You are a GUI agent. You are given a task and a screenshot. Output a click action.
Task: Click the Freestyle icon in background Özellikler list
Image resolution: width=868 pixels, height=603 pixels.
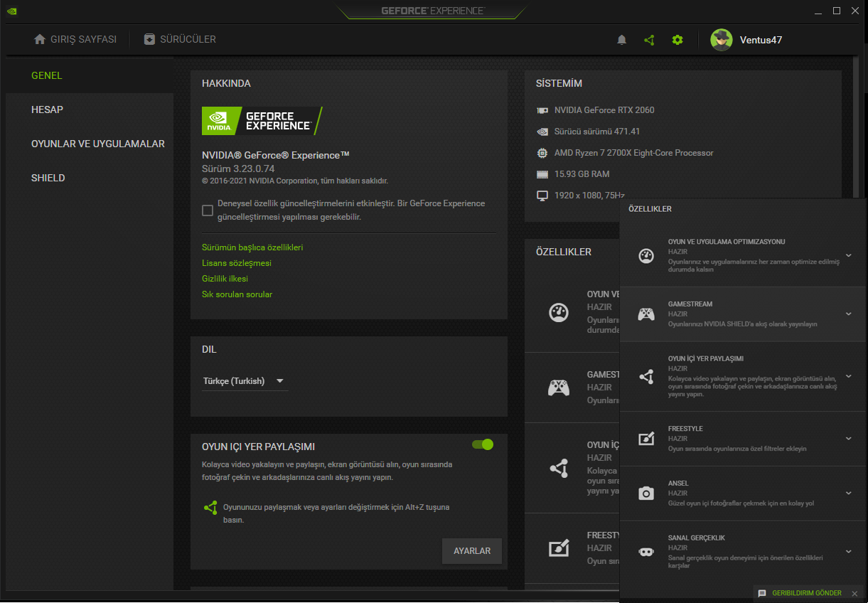pos(559,548)
